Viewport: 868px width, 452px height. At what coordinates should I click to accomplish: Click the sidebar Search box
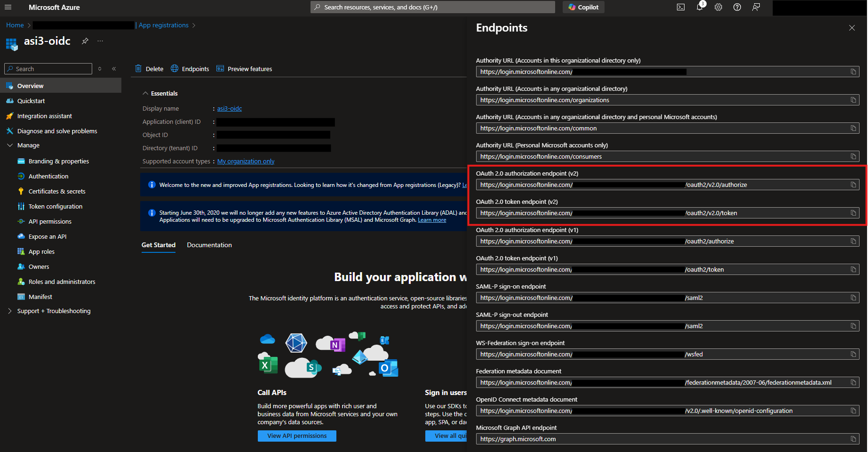(x=48, y=69)
